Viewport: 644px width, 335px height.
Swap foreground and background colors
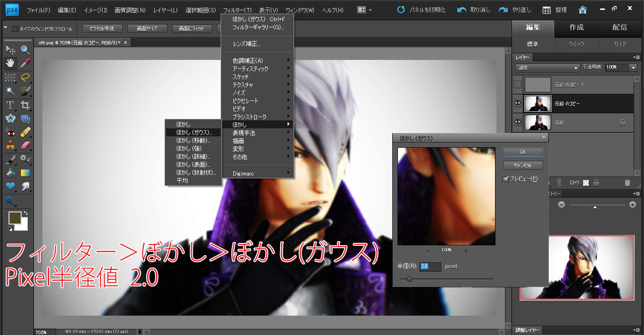pos(25,214)
